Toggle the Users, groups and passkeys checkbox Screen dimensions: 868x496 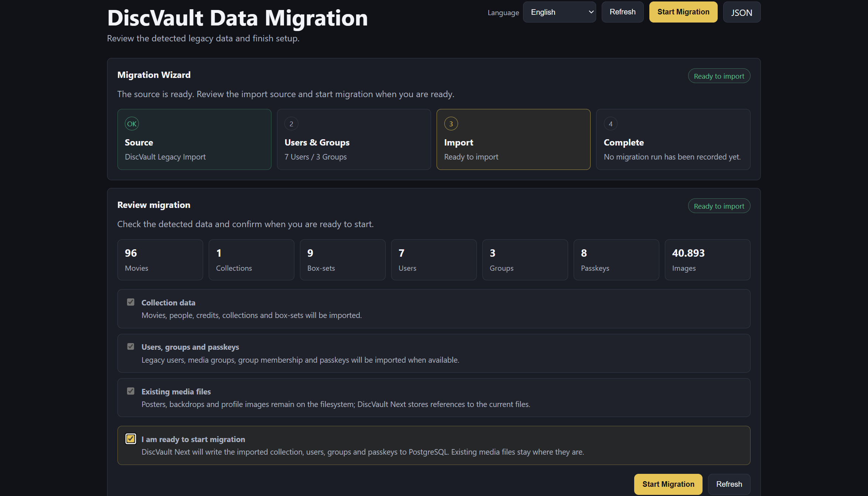[131, 346]
